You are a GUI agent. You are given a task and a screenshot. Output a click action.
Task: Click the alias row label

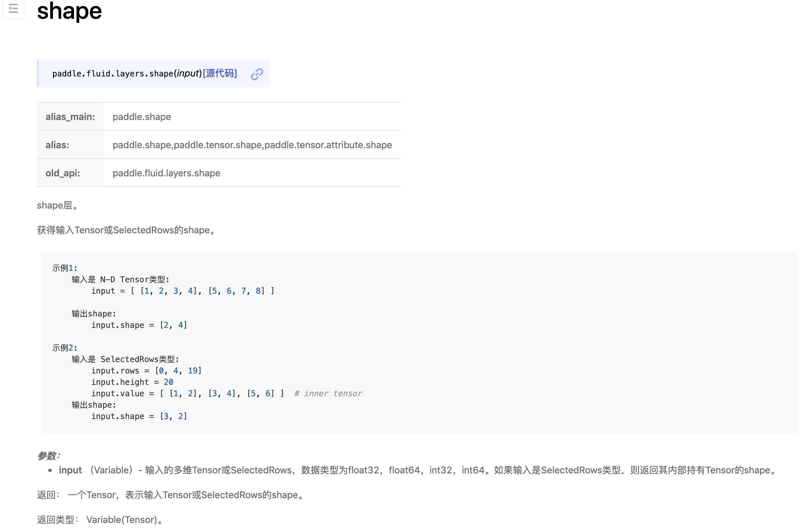tap(57, 145)
